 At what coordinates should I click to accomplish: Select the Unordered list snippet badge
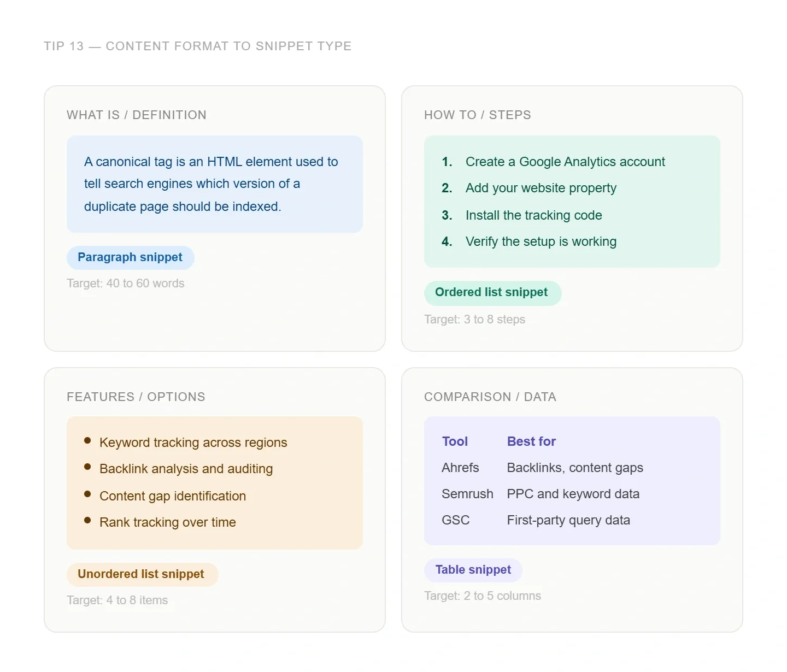[x=142, y=574]
